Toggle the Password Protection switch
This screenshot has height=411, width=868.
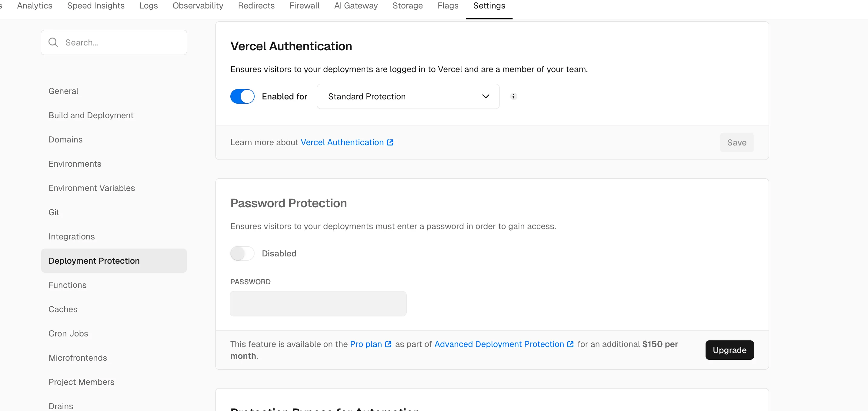click(242, 253)
